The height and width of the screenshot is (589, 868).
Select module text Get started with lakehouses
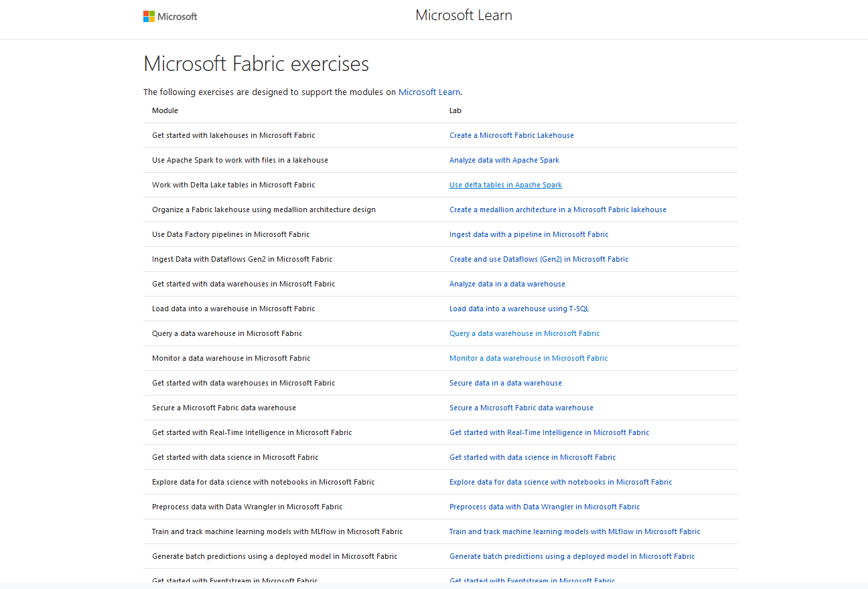coord(233,135)
